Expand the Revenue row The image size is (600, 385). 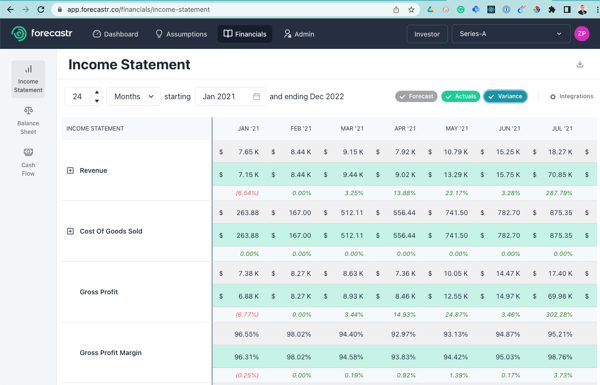click(x=70, y=170)
